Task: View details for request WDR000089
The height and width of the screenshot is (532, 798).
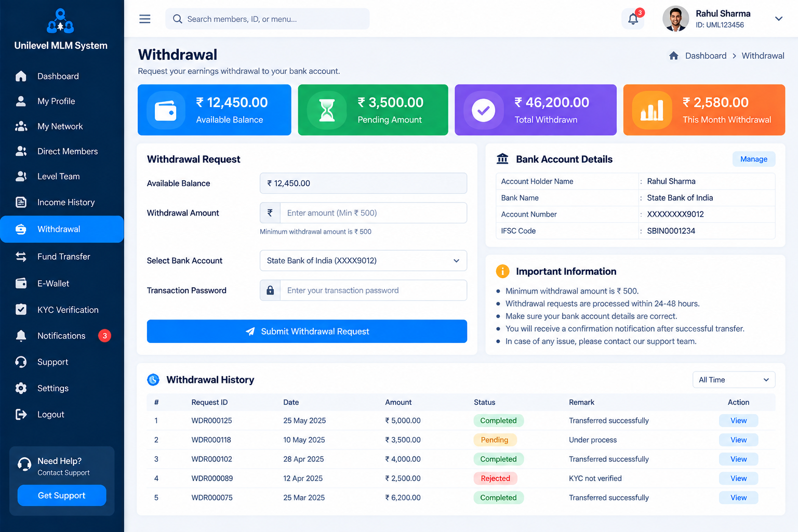Action: [738, 478]
